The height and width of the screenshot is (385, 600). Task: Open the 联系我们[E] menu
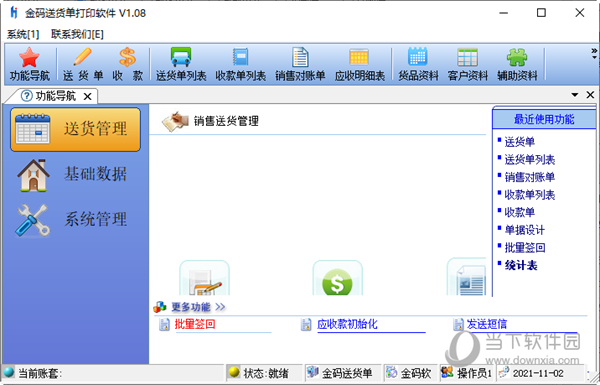coord(77,34)
